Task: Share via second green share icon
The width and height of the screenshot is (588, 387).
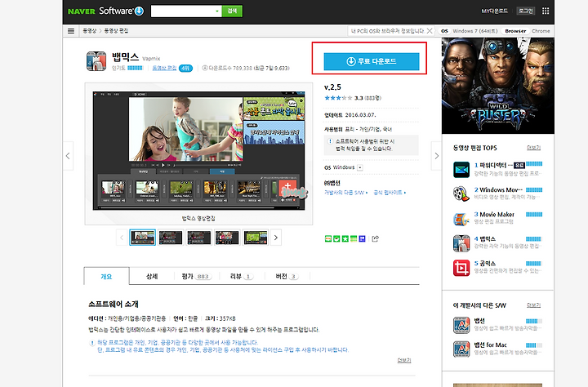Action: pos(336,238)
